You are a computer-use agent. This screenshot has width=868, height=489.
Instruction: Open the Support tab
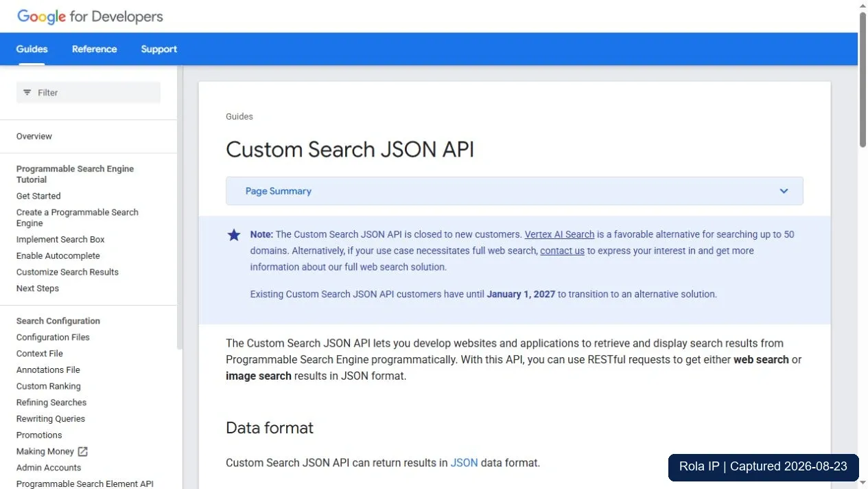click(x=159, y=49)
